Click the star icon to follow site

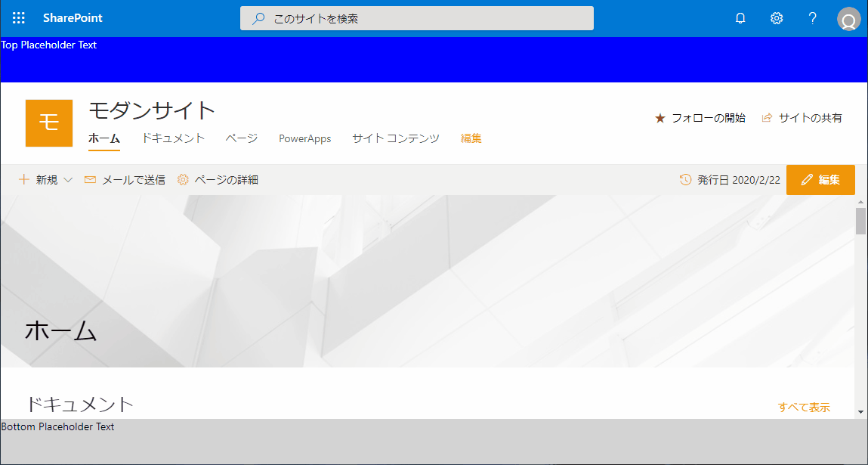660,118
